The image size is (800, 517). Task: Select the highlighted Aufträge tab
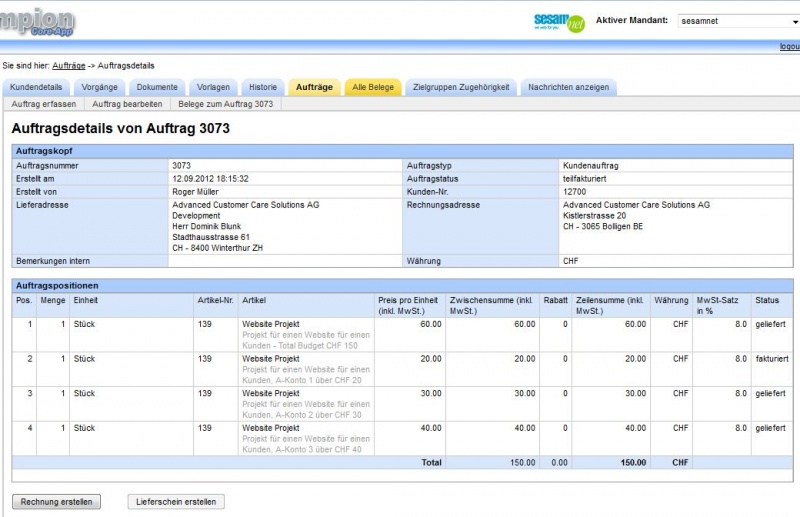pyautogui.click(x=314, y=87)
